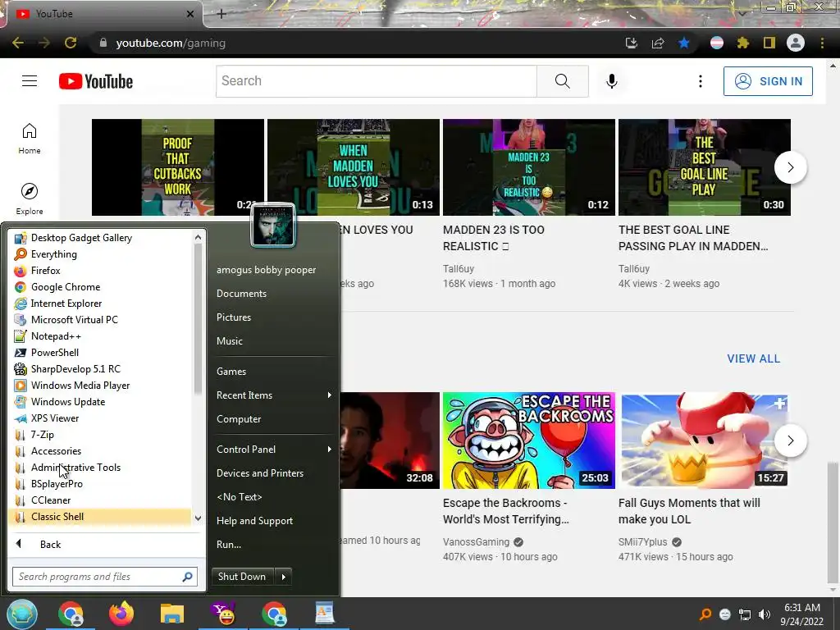Click the Windows Start orb

pyautogui.click(x=22, y=614)
